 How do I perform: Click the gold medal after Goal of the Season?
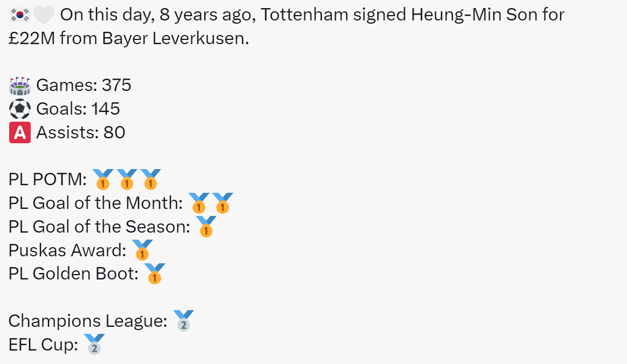[x=206, y=227]
